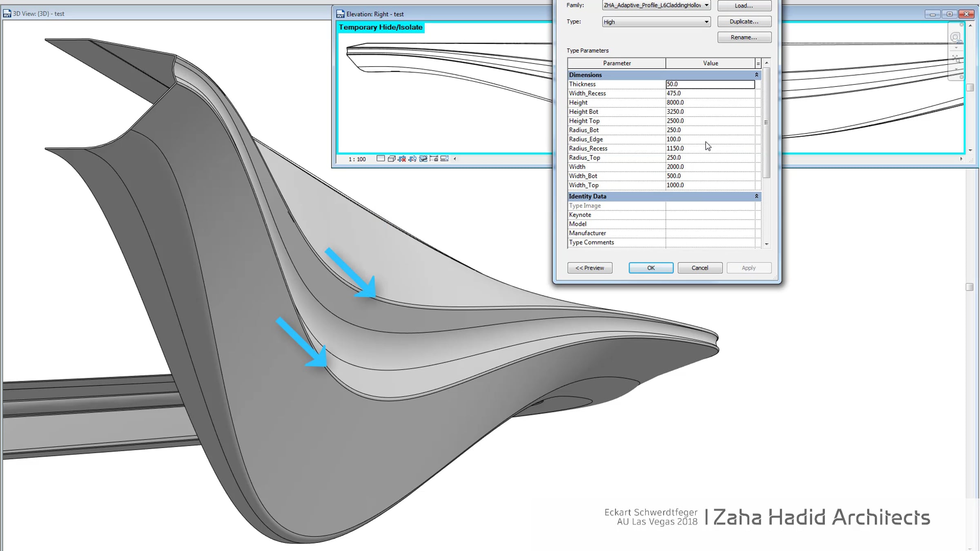Open the Family dropdown list

706,5
